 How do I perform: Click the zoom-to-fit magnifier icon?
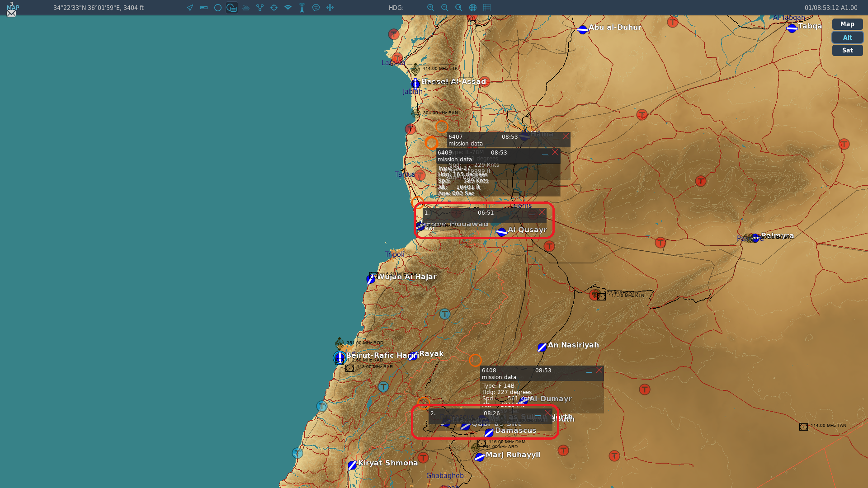459,8
